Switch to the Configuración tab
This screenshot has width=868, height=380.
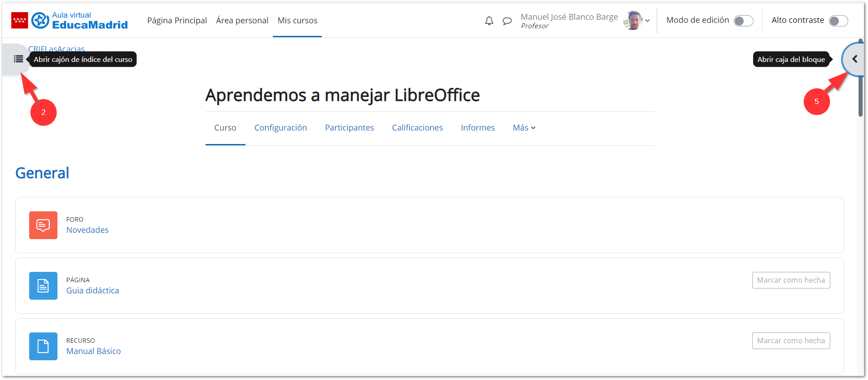coord(281,128)
